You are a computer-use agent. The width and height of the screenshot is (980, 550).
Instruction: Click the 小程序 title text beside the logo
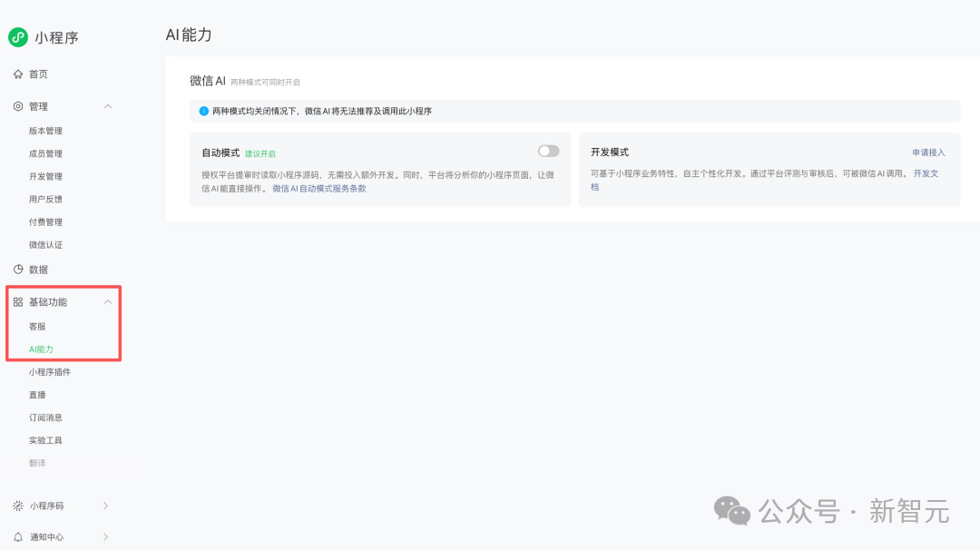click(x=57, y=37)
